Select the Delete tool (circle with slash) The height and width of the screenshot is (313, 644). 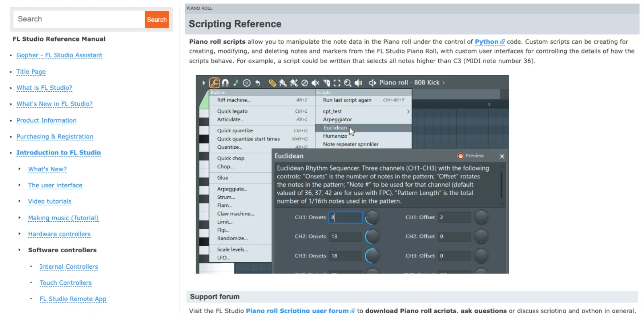(305, 83)
